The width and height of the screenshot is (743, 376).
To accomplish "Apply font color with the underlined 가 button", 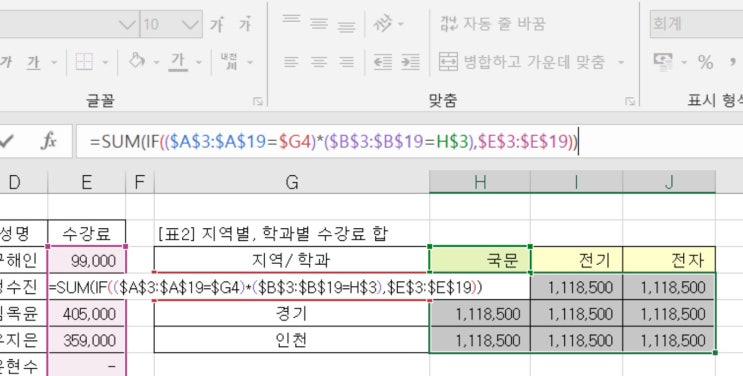I will pyautogui.click(x=178, y=62).
